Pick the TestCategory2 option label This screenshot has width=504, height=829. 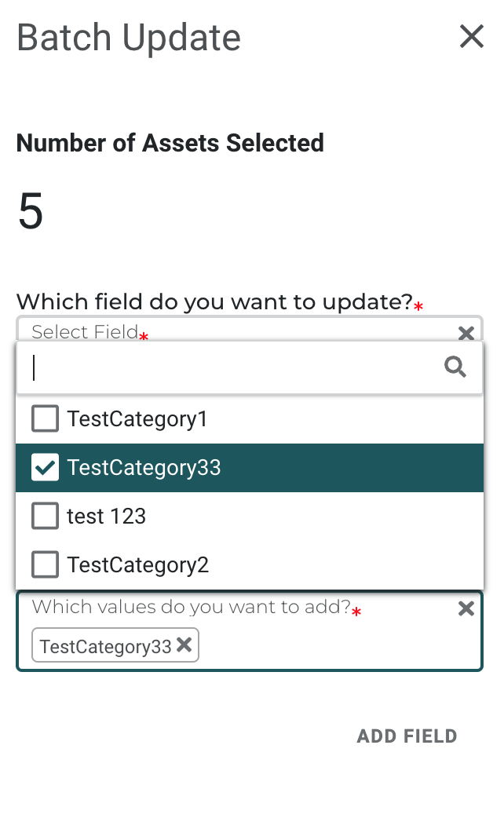coord(137,565)
